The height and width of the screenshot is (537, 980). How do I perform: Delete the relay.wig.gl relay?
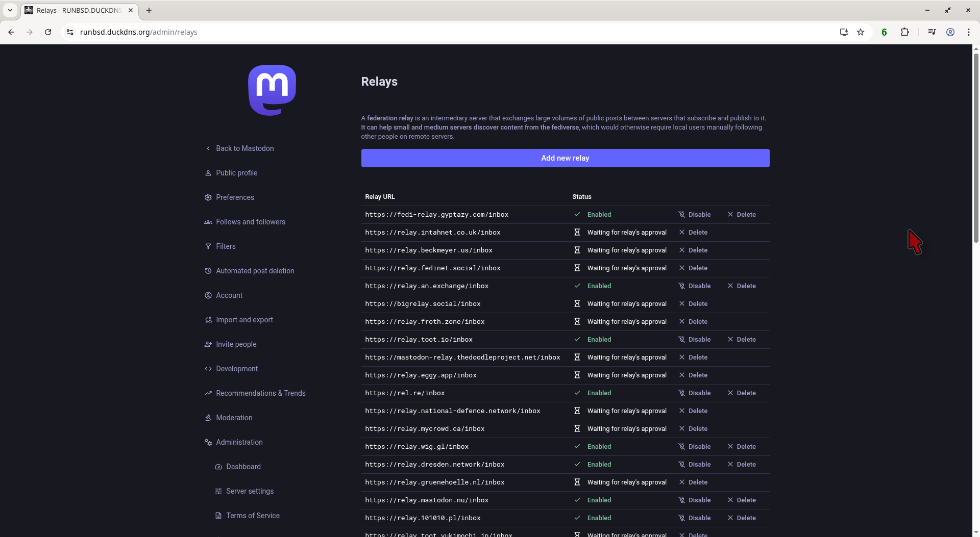tap(742, 447)
